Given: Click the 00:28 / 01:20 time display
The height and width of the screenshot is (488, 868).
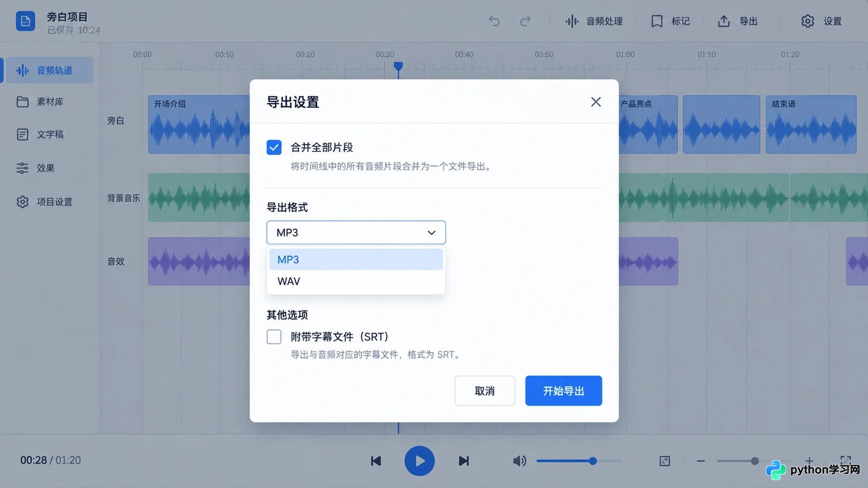Looking at the screenshot, I should [51, 460].
